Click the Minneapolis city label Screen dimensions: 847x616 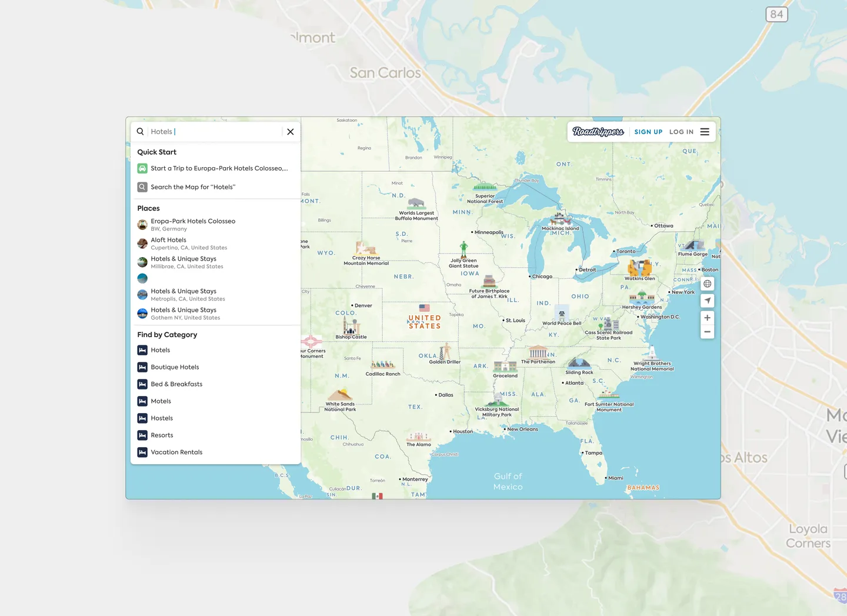(488, 232)
